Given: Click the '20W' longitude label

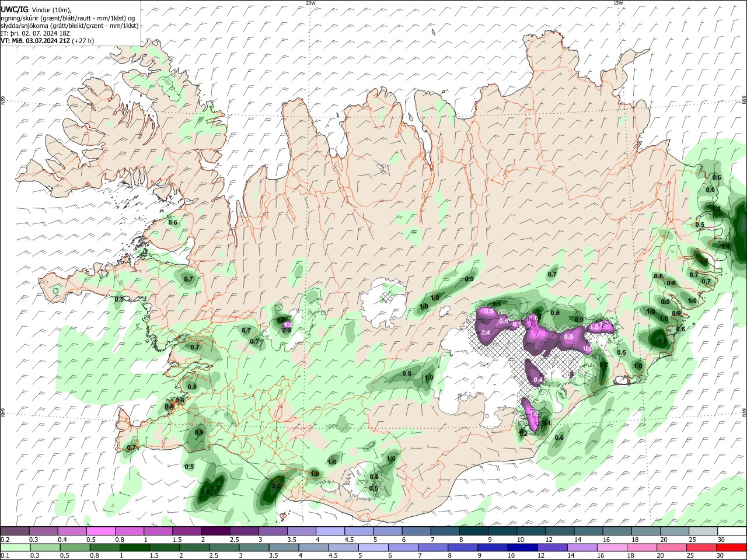Looking at the screenshot, I should [310, 3].
